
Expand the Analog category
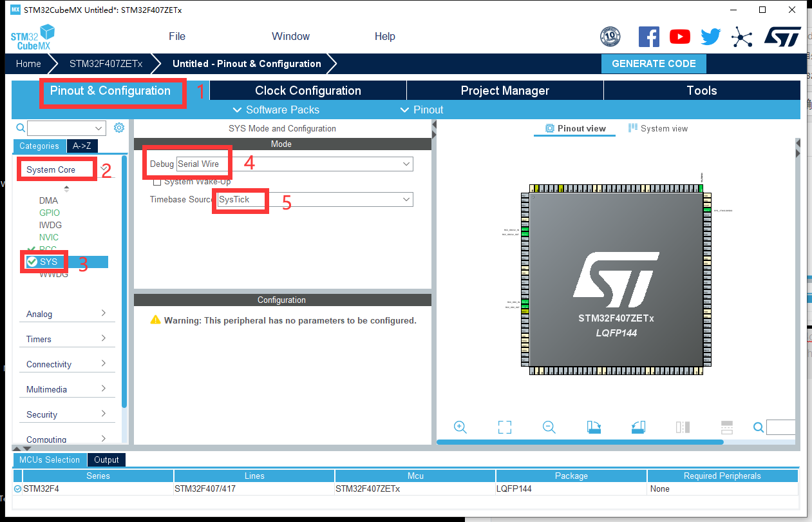(67, 314)
